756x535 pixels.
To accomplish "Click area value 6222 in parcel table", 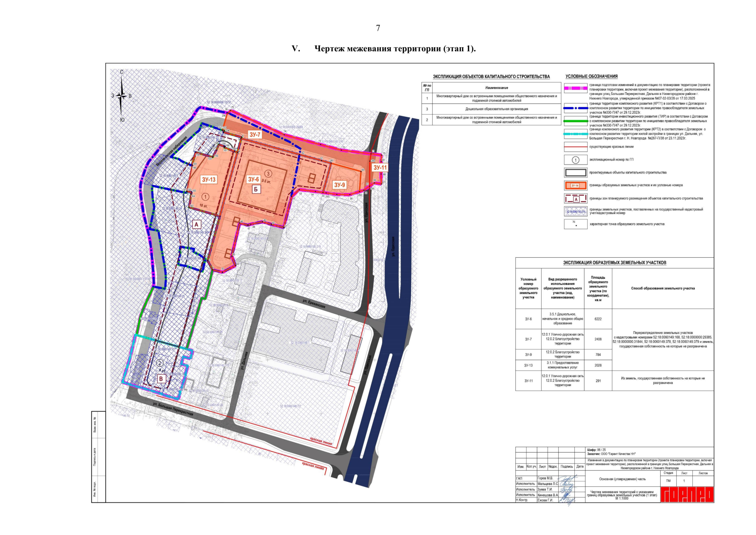I will click(x=598, y=319).
